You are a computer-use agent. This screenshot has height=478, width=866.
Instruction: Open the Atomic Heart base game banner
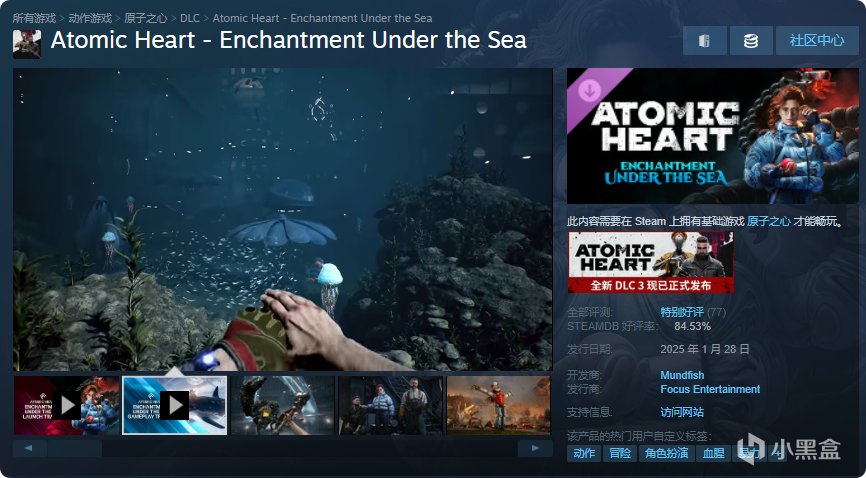click(651, 262)
